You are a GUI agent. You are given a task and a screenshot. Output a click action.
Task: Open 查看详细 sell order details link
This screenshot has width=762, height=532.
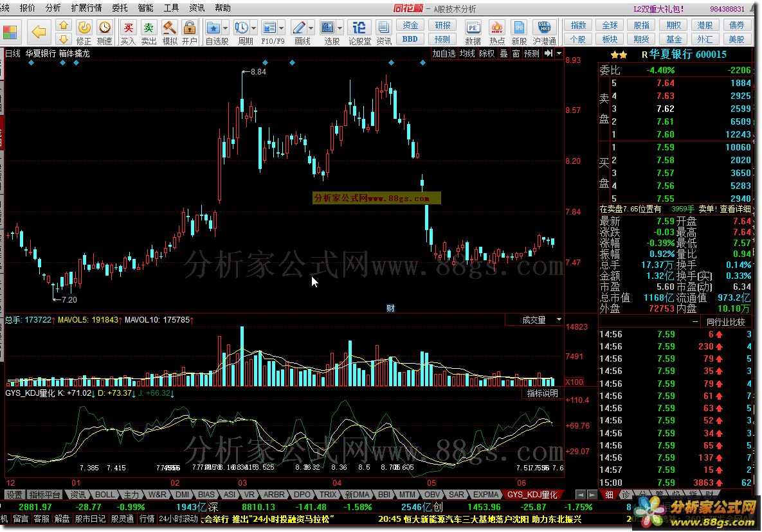735,209
